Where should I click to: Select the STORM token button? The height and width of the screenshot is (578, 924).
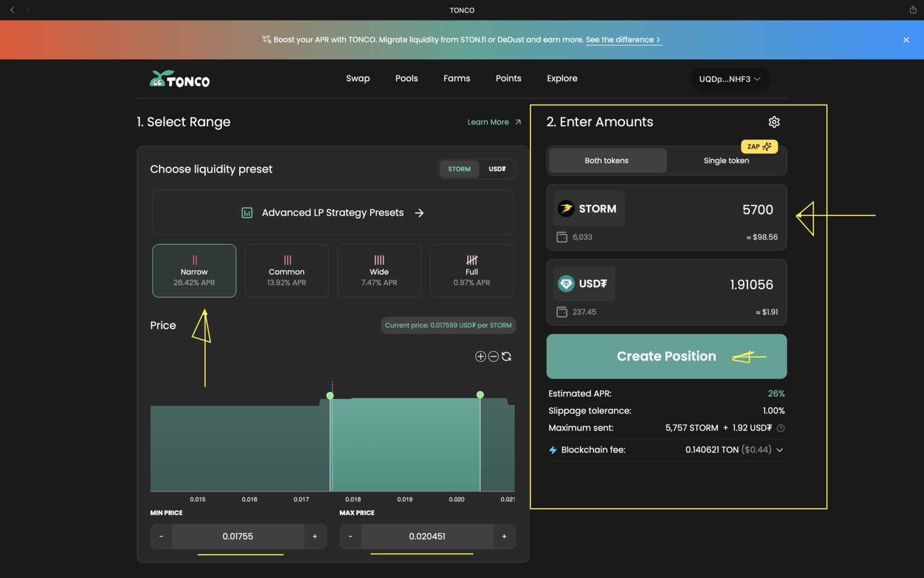click(x=589, y=209)
